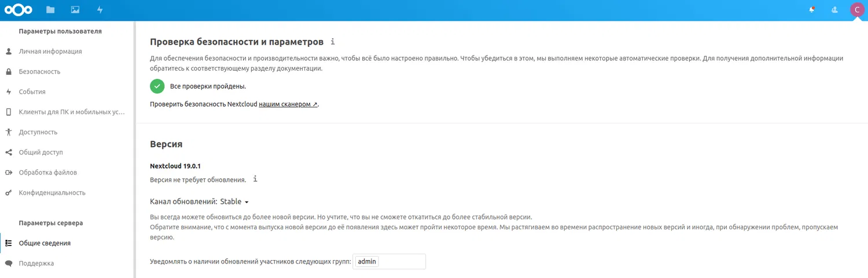Click the green all-checks-passed checkmark
The height and width of the screenshot is (278, 868).
157,86
